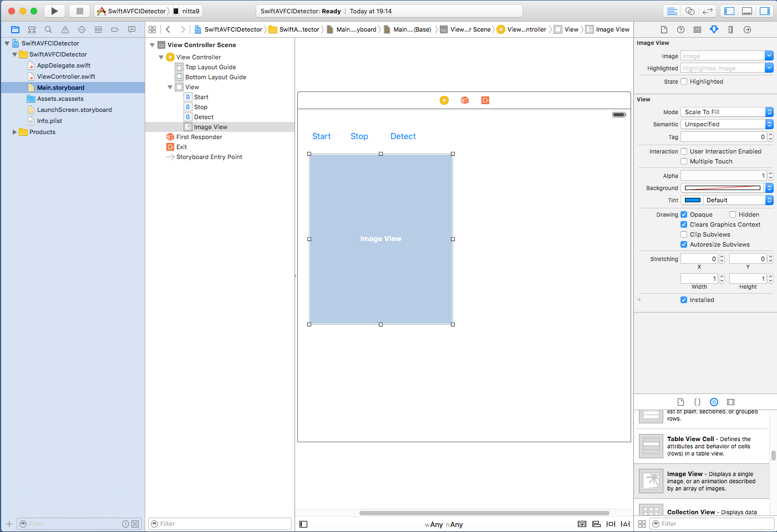Check the Hidden checkbox
Screen dimensions: 777x532
click(x=733, y=214)
